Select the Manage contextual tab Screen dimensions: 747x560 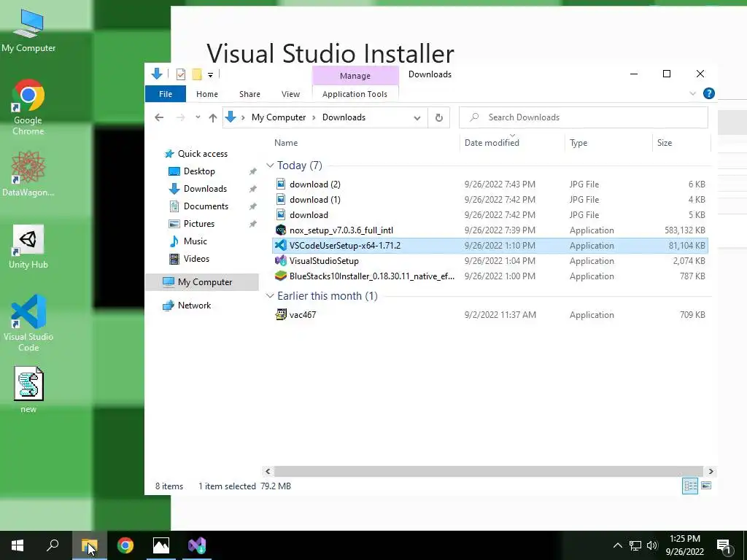tap(355, 76)
